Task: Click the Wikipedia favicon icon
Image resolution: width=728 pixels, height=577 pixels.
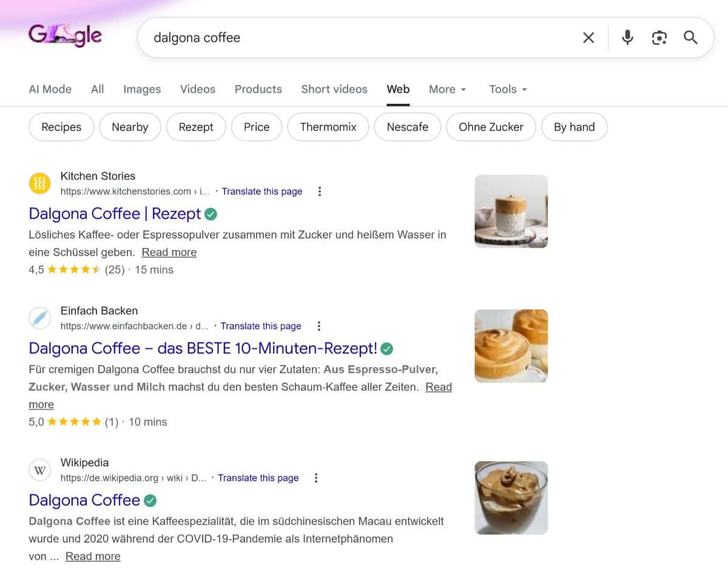Action: [39, 469]
